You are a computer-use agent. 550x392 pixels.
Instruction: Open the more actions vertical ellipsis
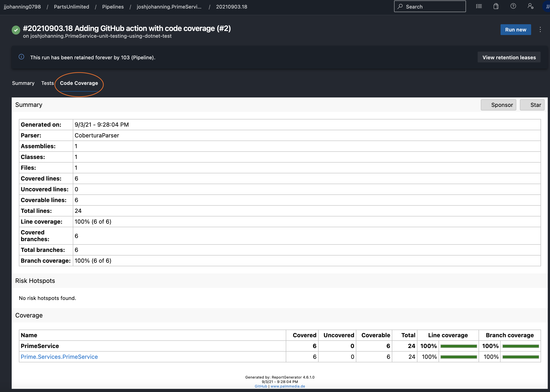click(540, 30)
